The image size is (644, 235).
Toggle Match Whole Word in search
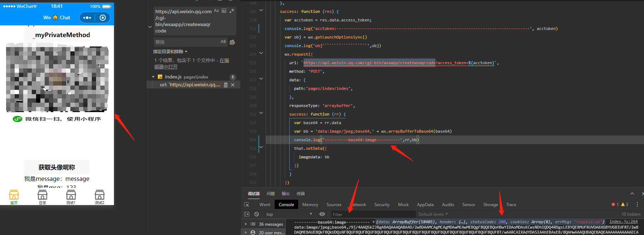point(224,11)
